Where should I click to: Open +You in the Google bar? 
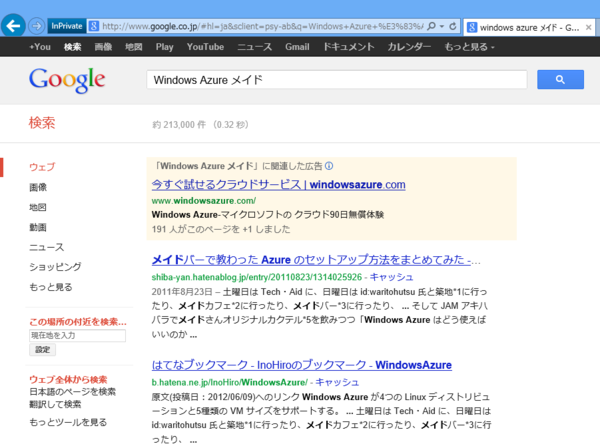[x=40, y=47]
